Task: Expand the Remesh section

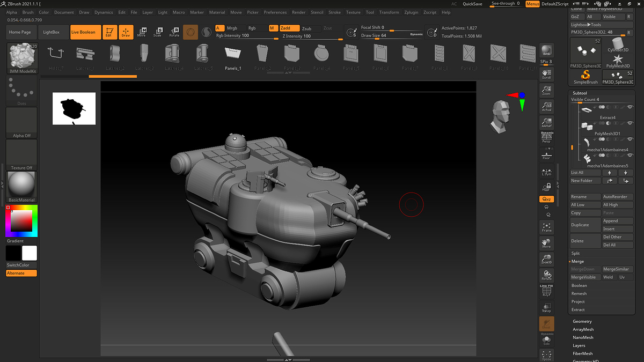Action: click(579, 293)
